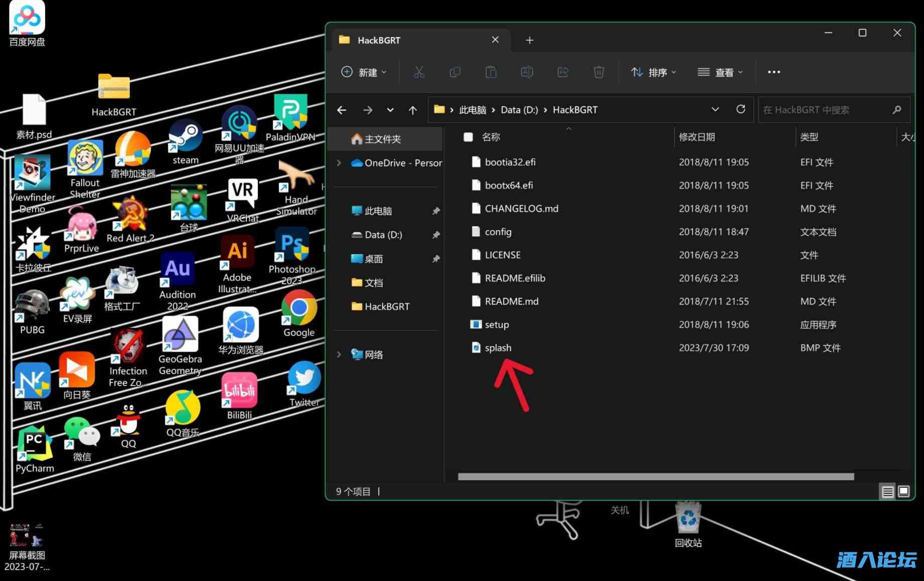Add a new tab in File Explorer
This screenshot has height=581, width=924.
click(529, 40)
